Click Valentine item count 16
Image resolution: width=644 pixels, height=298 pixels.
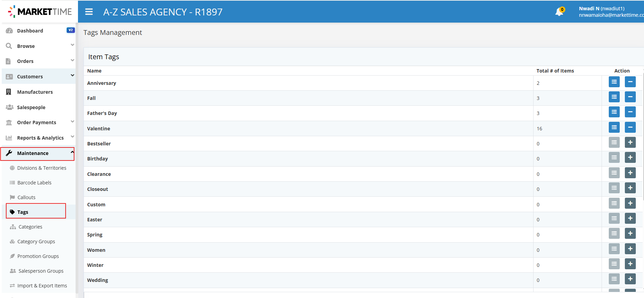[x=539, y=129]
